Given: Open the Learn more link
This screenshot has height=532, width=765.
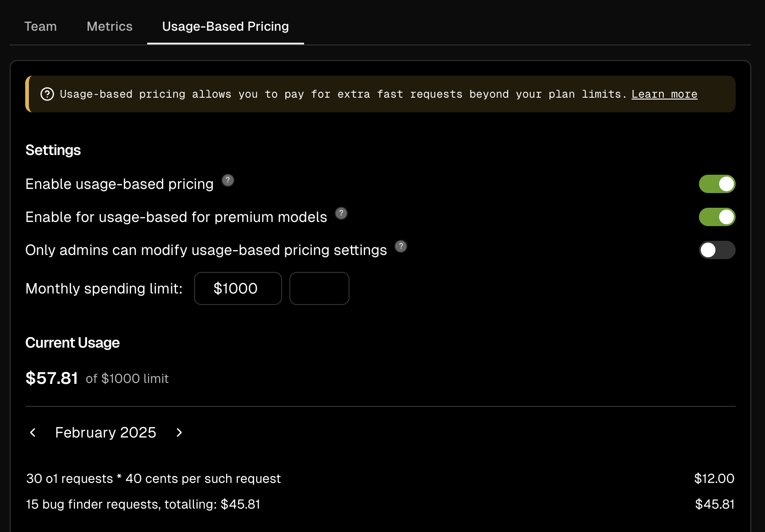Looking at the screenshot, I should (x=664, y=94).
